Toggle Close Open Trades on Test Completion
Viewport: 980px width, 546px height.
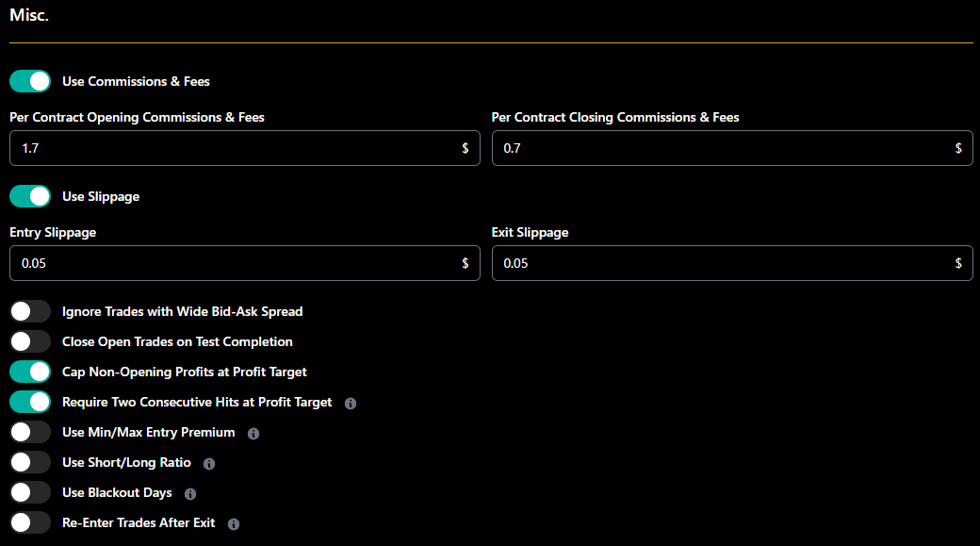pos(30,341)
